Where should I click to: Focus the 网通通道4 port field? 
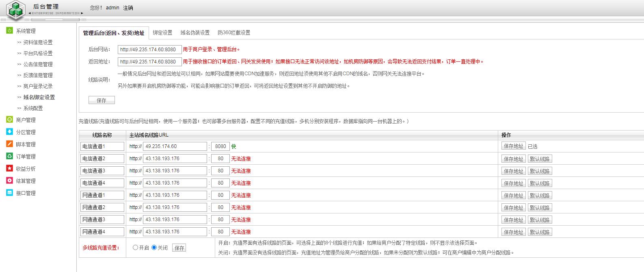click(x=220, y=232)
